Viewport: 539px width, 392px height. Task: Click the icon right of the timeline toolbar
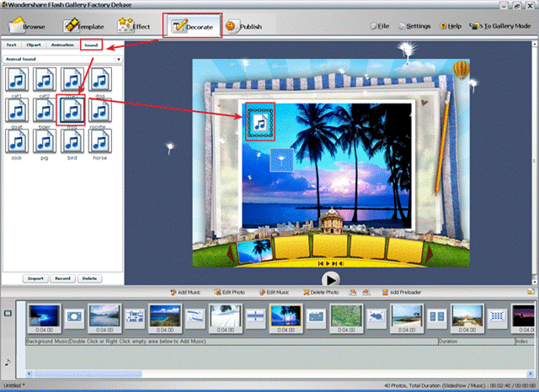pos(531,292)
